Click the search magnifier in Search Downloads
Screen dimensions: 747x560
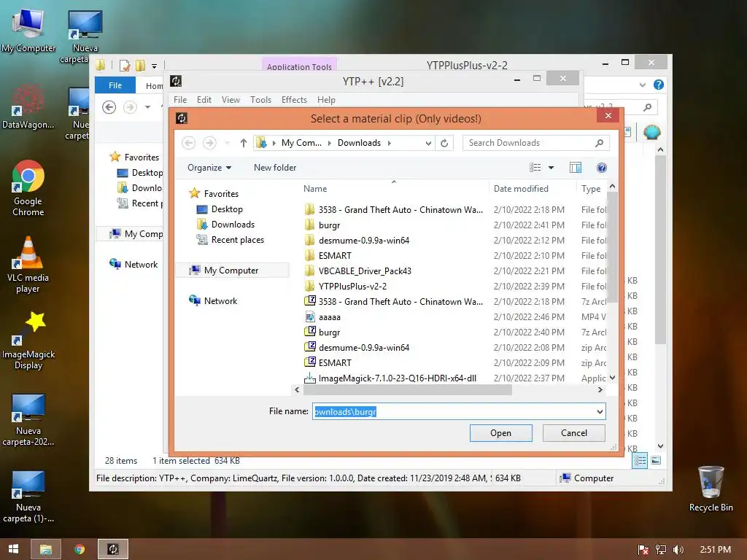point(599,143)
